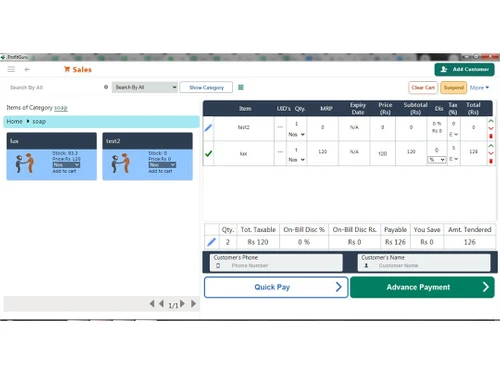Decrease lux quantity with red down arrow
This screenshot has width=500, height=375.
(491, 153)
